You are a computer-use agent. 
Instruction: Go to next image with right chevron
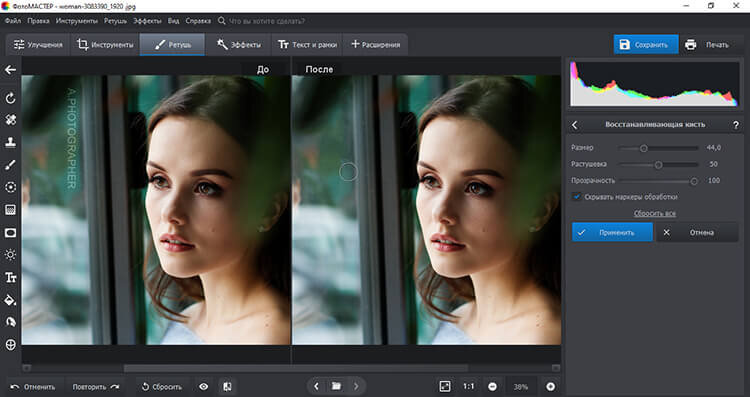pos(356,386)
